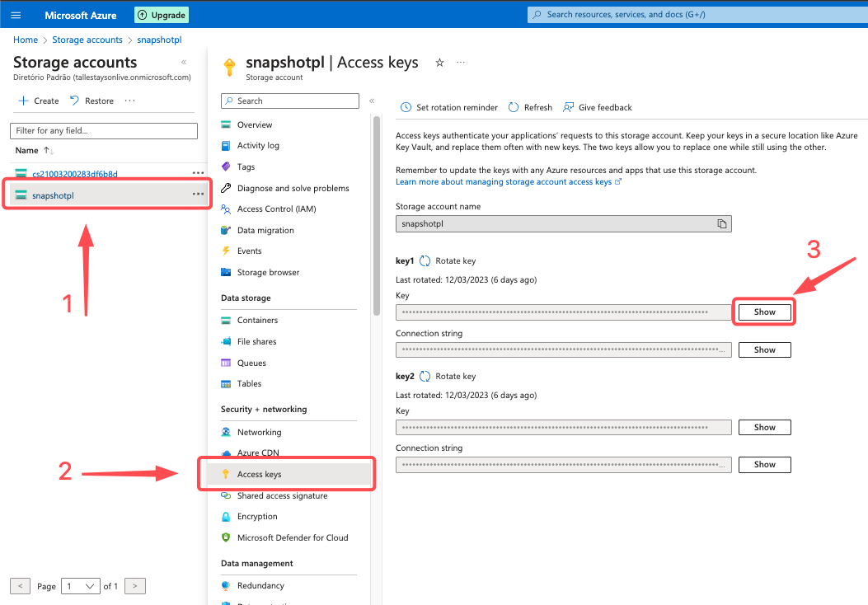Open Set rotation reminder

[x=449, y=107]
